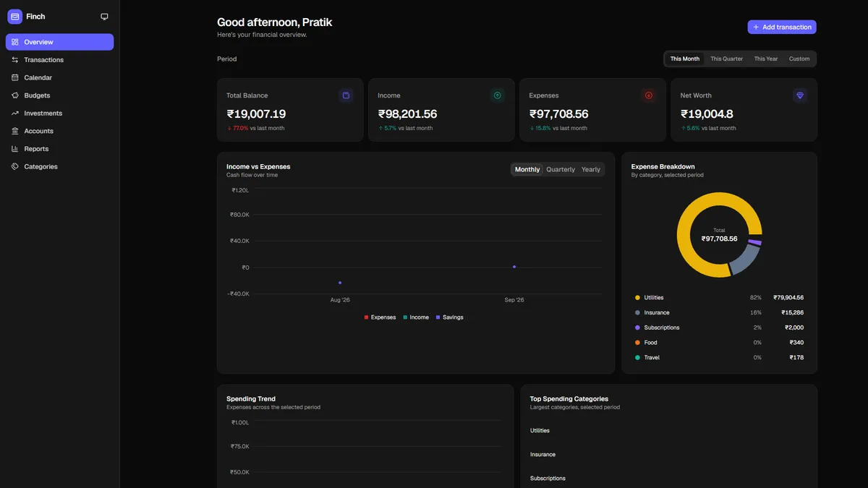Open Transactions from the sidebar
Screen dimensions: 868x488
point(59,60)
